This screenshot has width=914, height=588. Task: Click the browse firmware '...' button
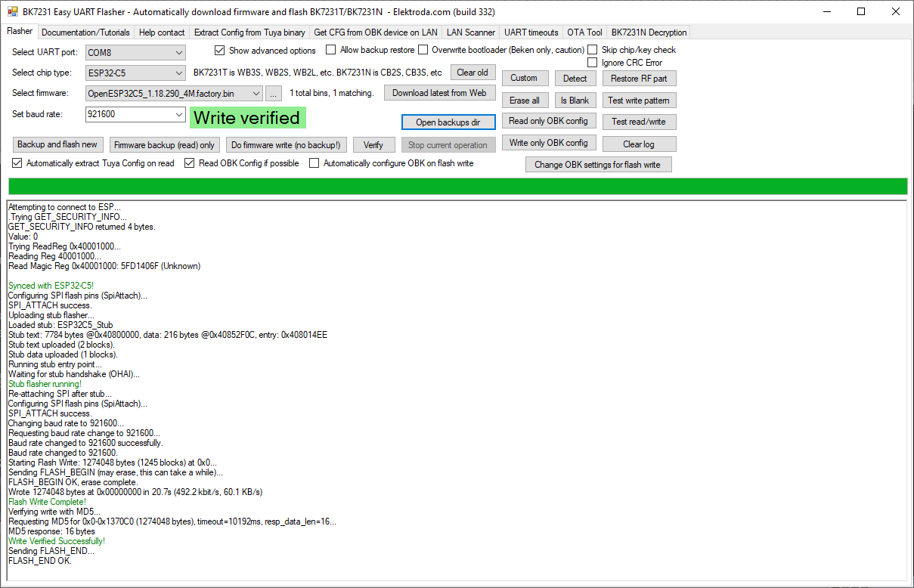[x=274, y=93]
